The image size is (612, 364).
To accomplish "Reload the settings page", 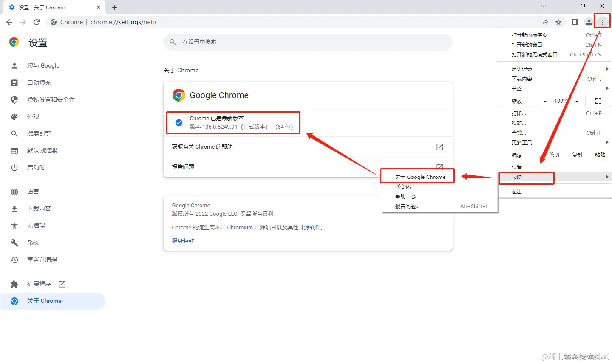I will pos(37,22).
